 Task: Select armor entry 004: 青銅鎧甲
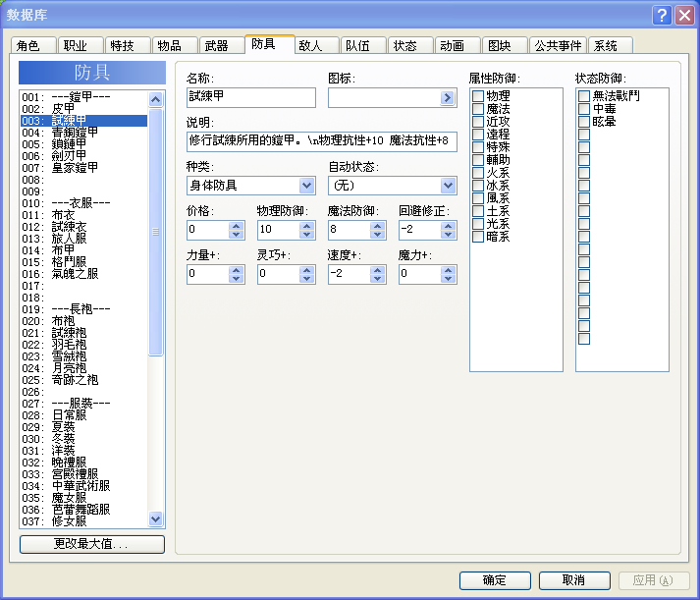click(x=83, y=133)
